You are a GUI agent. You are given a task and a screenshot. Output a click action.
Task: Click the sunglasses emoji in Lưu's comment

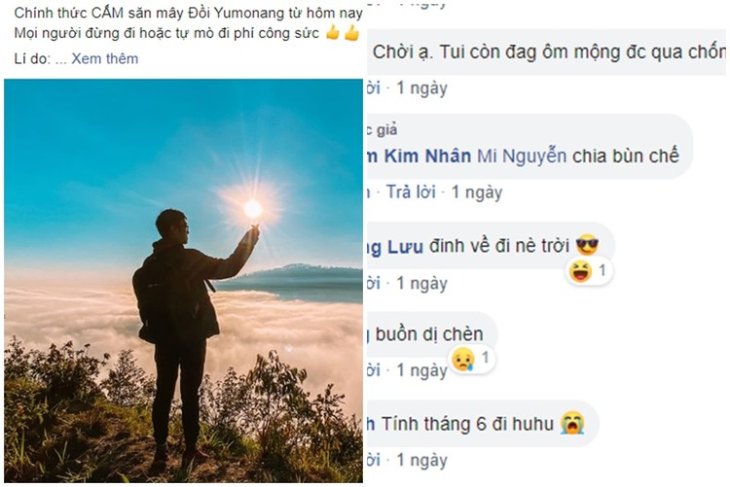(x=587, y=245)
